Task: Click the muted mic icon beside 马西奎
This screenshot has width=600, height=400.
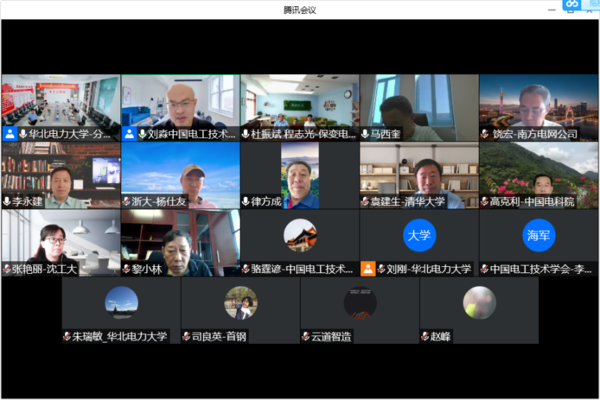Action: pos(365,134)
